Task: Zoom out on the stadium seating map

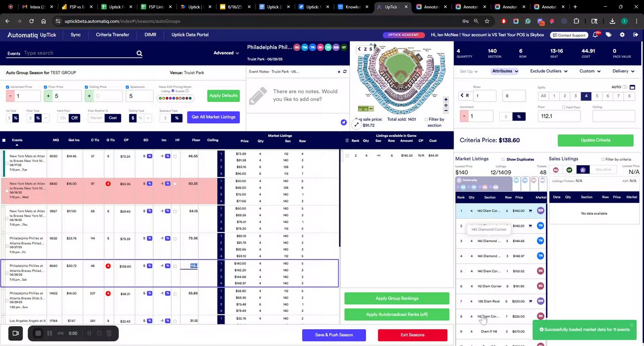Action: coord(446,111)
